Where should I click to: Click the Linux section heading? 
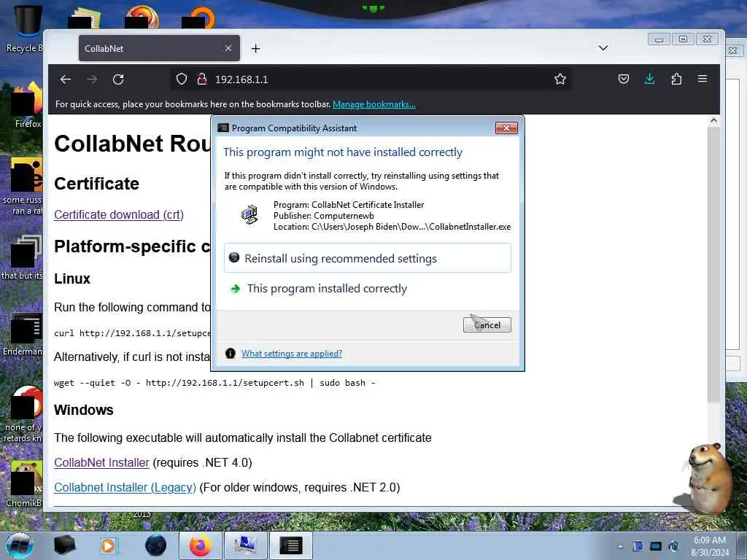point(72,279)
